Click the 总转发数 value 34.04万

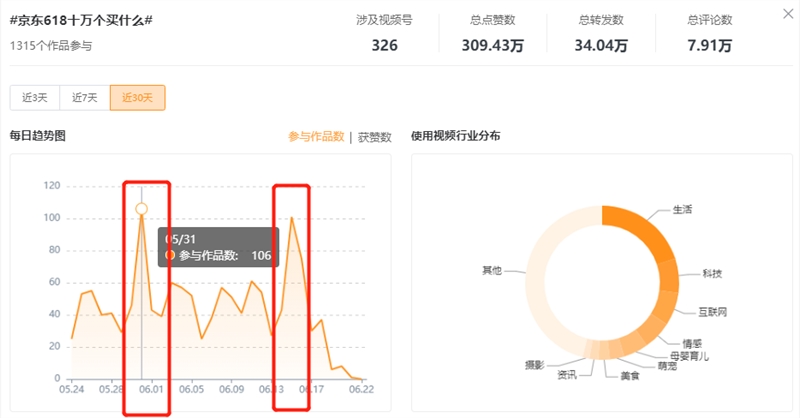[601, 45]
